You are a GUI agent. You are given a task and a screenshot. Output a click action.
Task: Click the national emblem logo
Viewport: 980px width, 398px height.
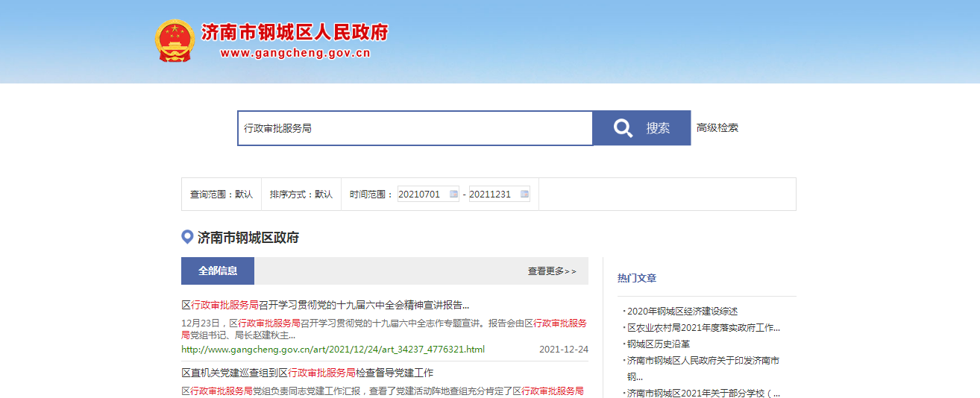coord(175,40)
